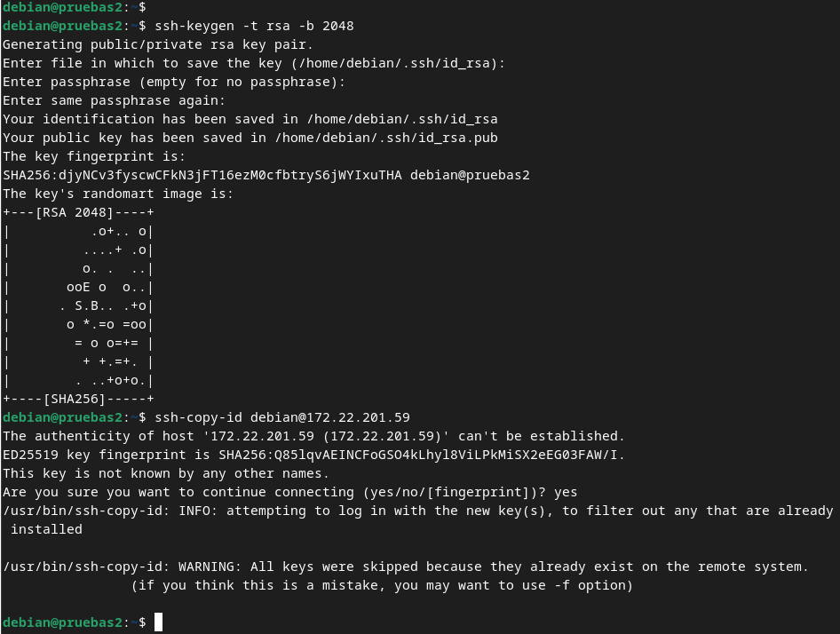Click the ssh-copy-id debian@172.22.201.59 command
The width and height of the screenshot is (840, 634).
click(x=281, y=417)
